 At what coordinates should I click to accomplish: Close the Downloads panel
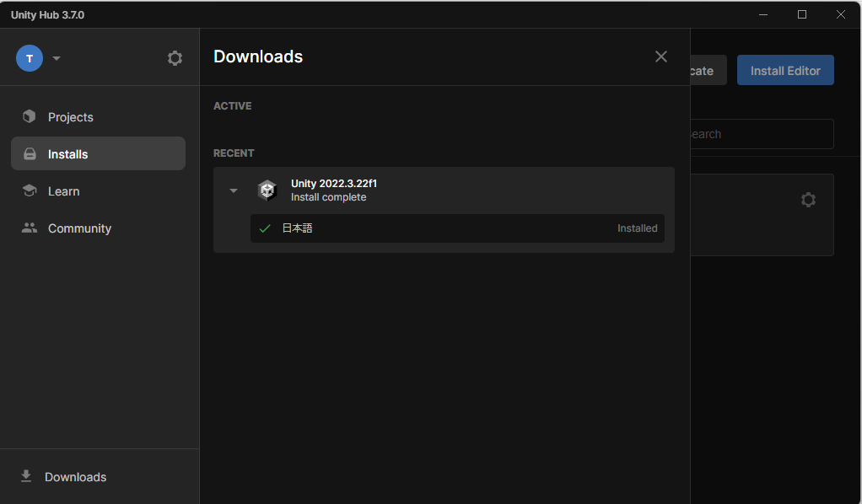click(661, 56)
